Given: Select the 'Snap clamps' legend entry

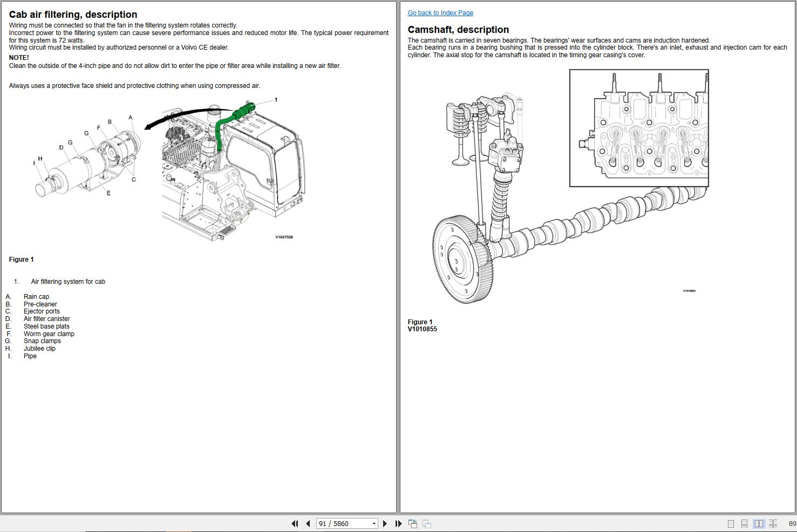Looking at the screenshot, I should click(x=42, y=341).
